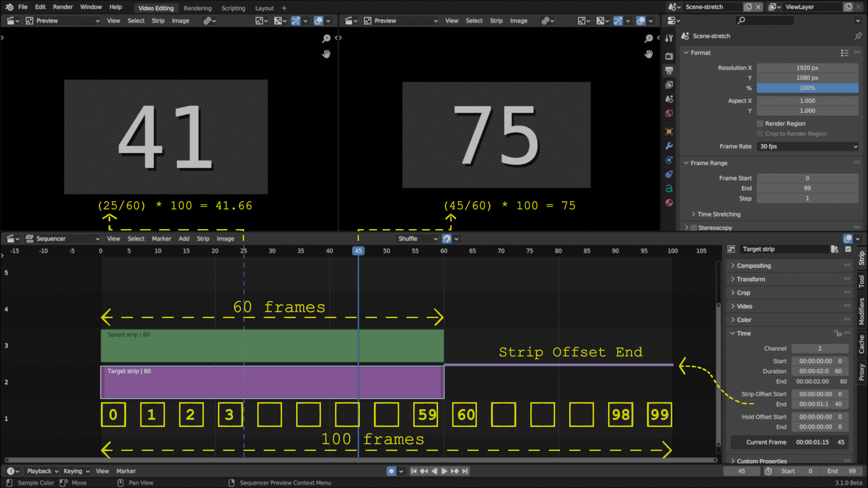Click the Blender logo menu icon
868x488 pixels.
9,7
